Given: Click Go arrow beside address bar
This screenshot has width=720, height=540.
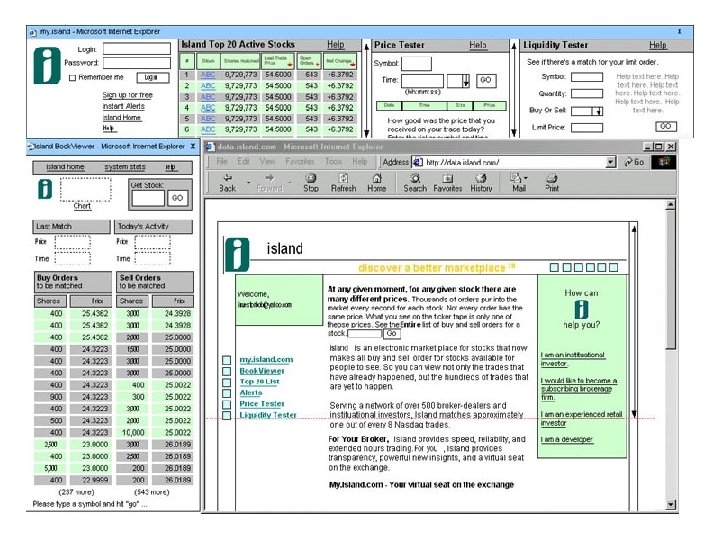Looking at the screenshot, I should [629, 162].
